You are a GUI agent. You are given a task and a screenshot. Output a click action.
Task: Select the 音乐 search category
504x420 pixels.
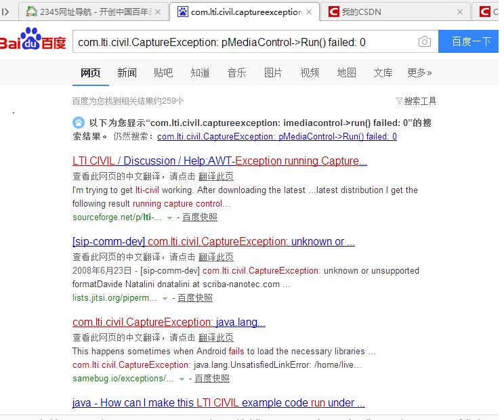(236, 73)
